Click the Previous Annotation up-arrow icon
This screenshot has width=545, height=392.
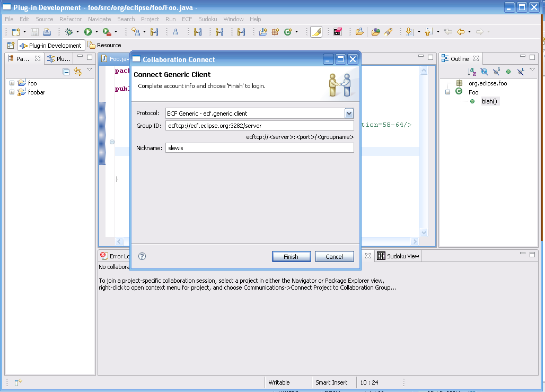tap(428, 32)
